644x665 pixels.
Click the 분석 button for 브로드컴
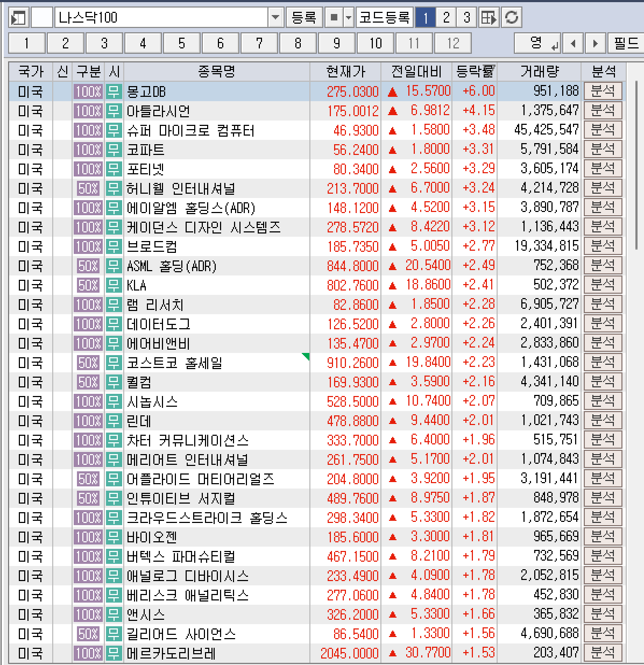603,246
